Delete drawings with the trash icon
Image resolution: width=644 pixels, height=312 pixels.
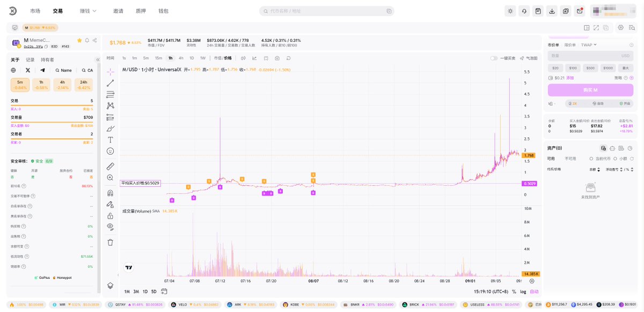pyautogui.click(x=111, y=242)
